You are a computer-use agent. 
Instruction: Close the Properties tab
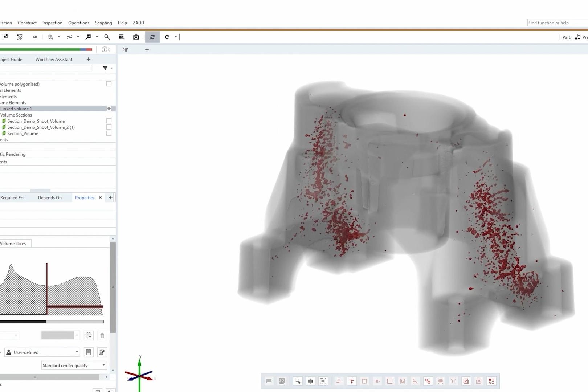100,197
